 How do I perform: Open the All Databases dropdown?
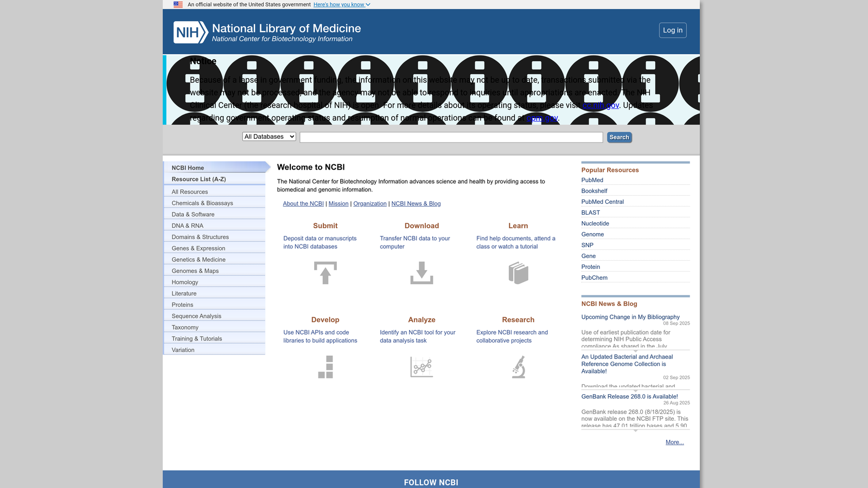point(269,137)
